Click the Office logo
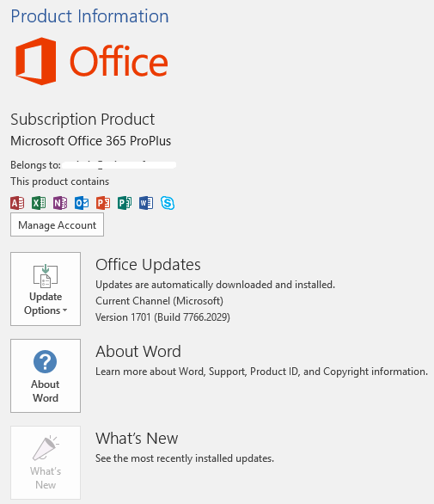Image resolution: width=434 pixels, height=504 pixels. pos(92,61)
